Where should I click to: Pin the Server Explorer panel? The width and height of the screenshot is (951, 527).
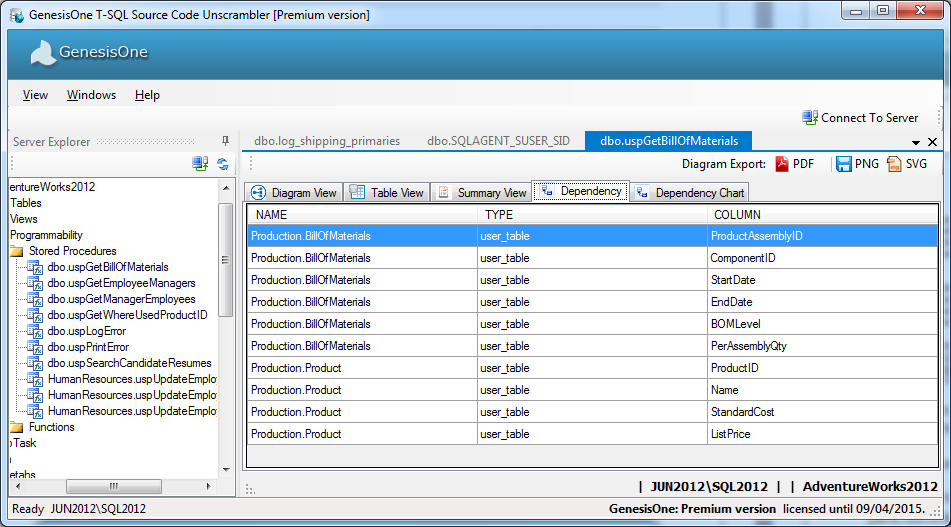(x=226, y=141)
